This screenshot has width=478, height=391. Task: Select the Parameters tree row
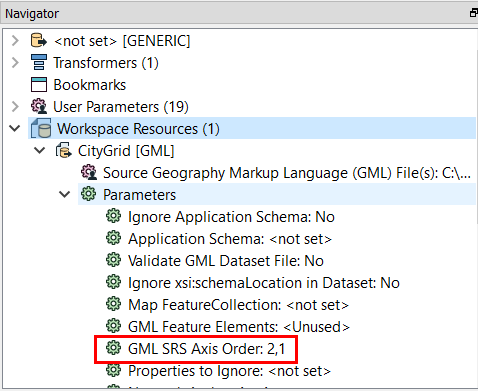click(277, 194)
